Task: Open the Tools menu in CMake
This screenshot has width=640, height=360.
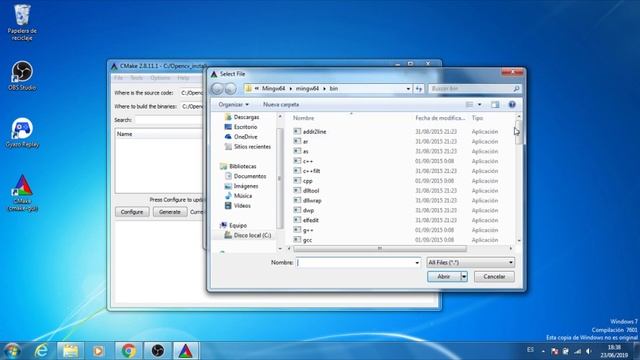Action: click(136, 78)
